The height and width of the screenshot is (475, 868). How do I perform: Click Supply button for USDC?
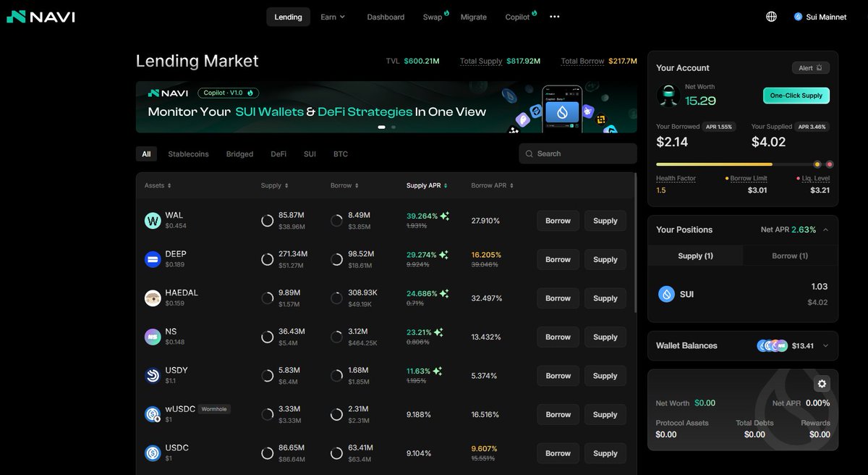pos(605,453)
